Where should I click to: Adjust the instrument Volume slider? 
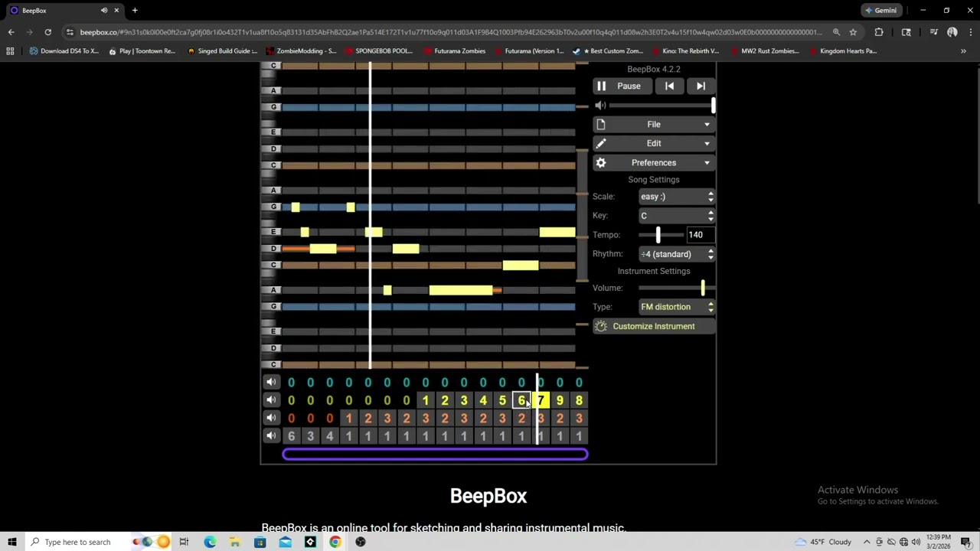pos(677,288)
